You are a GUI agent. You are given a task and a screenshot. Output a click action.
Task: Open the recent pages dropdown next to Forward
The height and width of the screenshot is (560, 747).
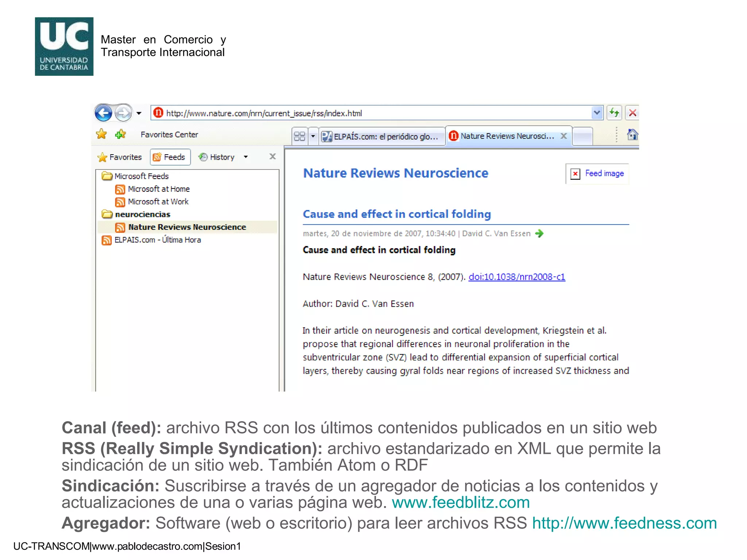[139, 113]
